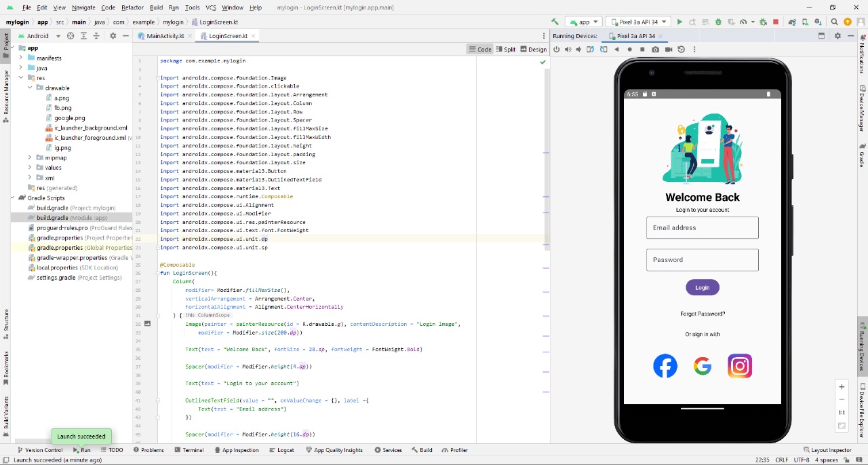Click the Make Project hammer icon
The width and height of the screenshot is (868, 465).
[555, 22]
